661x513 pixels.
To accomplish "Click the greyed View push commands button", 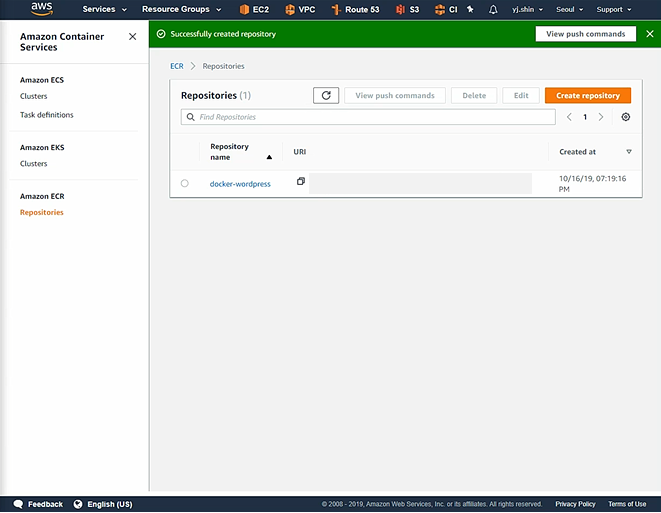I will point(395,96).
